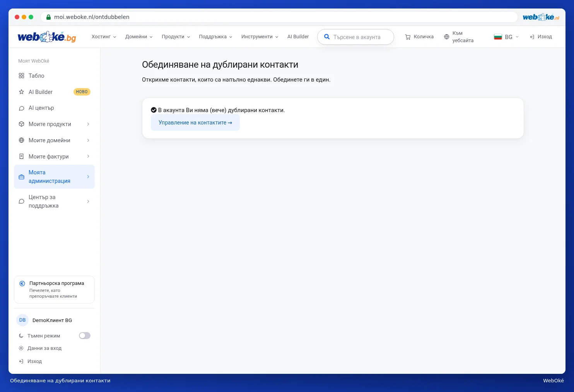Click Изход at the sidebar bottom
Viewport: 574px width, 392px height.
tap(31, 361)
